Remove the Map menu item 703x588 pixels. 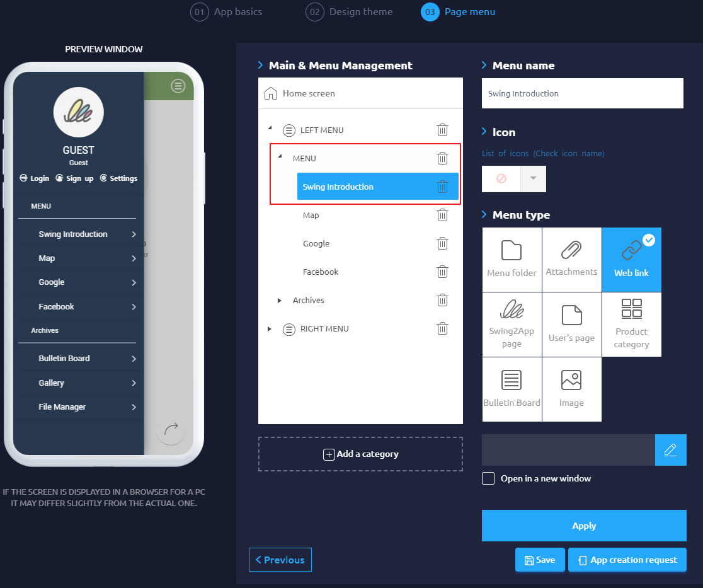442,215
